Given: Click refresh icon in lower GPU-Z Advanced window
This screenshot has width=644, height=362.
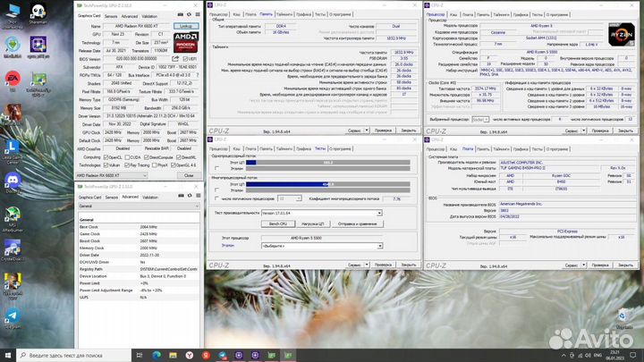Looking at the screenshot, I should (x=190, y=196).
